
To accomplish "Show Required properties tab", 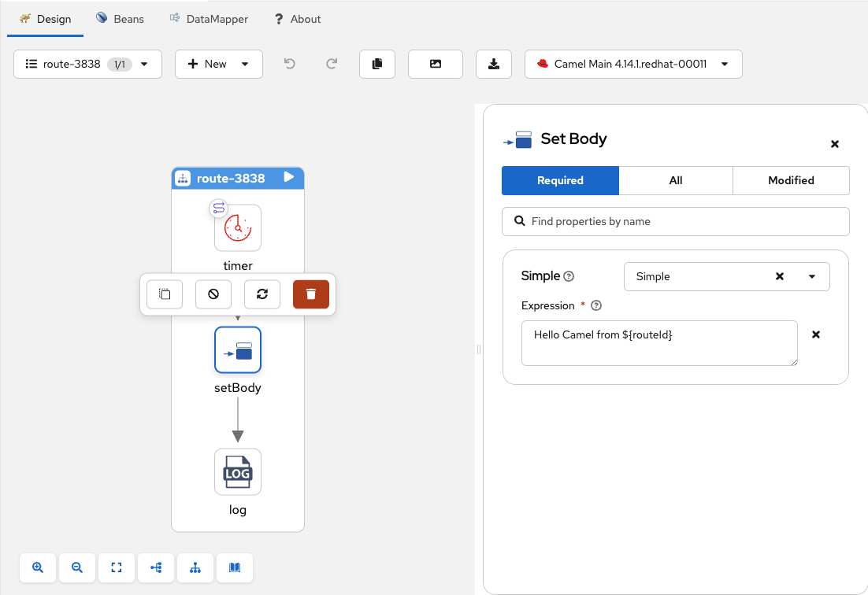I will tap(560, 180).
